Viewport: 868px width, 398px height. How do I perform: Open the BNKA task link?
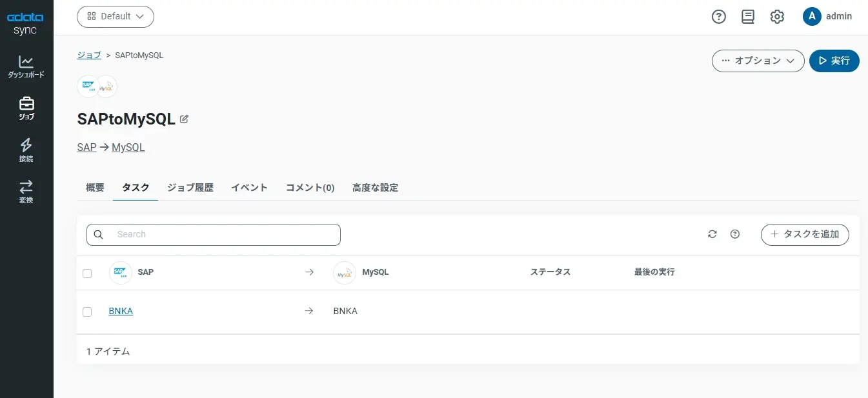(x=121, y=311)
